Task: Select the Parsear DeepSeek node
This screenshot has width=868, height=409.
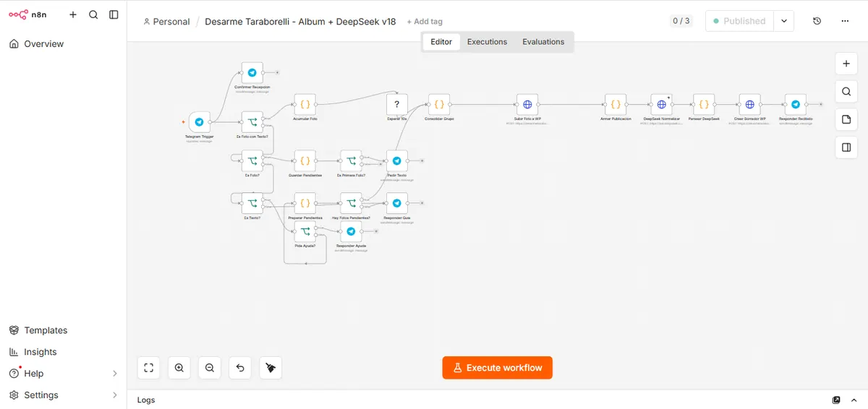Action: pyautogui.click(x=704, y=105)
